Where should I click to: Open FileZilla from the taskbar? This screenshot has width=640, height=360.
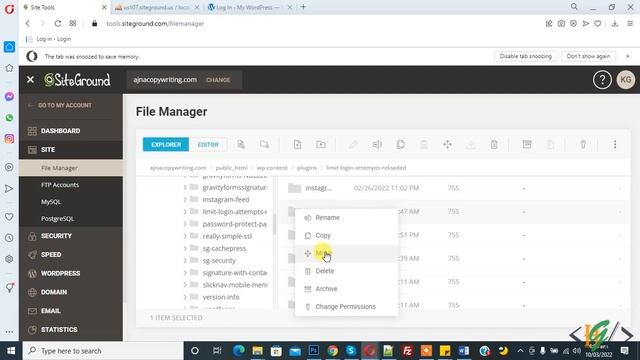(x=407, y=351)
